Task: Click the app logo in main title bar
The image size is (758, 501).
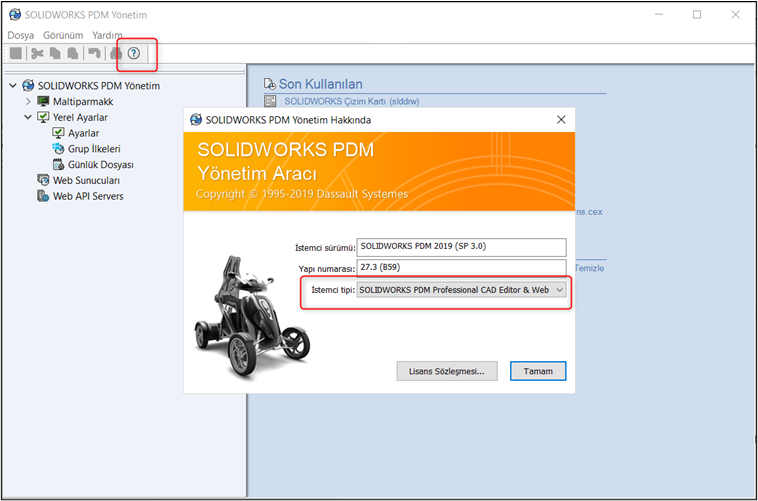Action: point(15,15)
